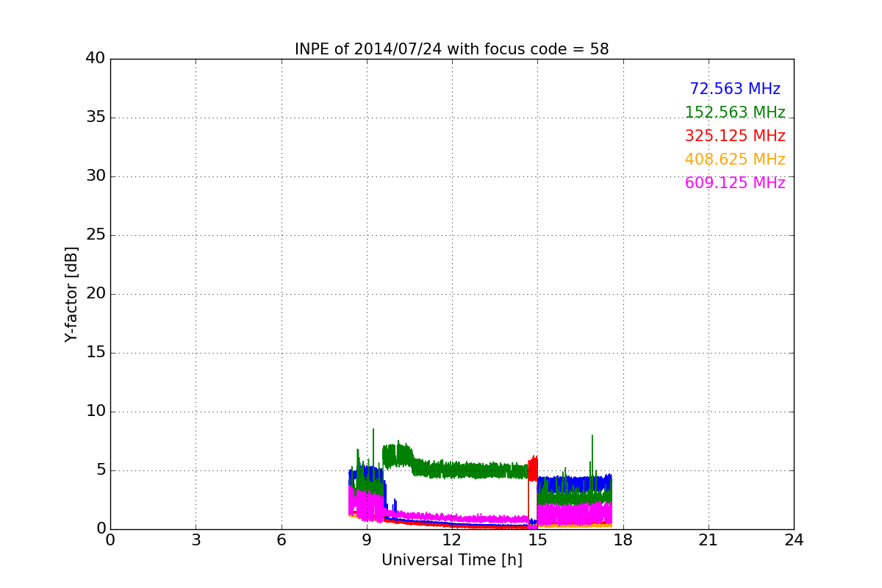The height and width of the screenshot is (588, 882).
Task: Click the Universal Time [h] axis label
Action: click(x=451, y=560)
